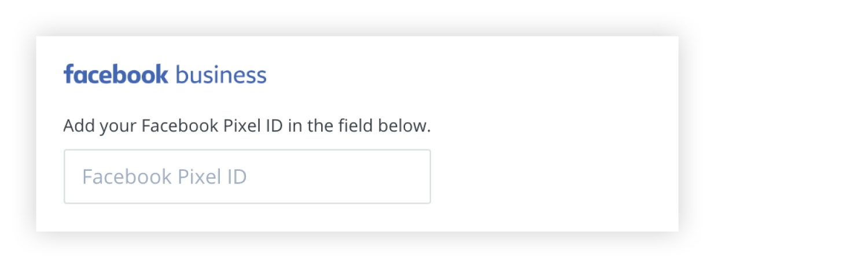Viewport: 868px width, 268px height.
Task: Click the word business in the logo
Action: click(220, 75)
